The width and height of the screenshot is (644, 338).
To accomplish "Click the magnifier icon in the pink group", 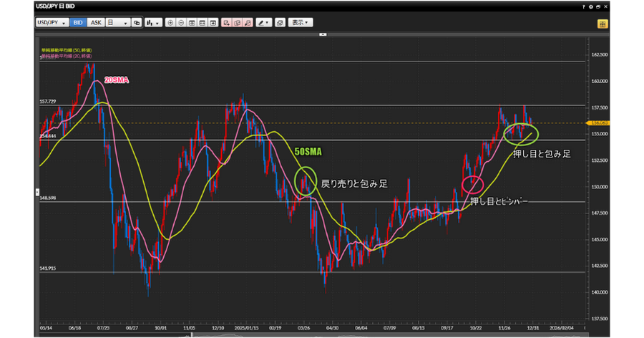I will click(x=248, y=23).
